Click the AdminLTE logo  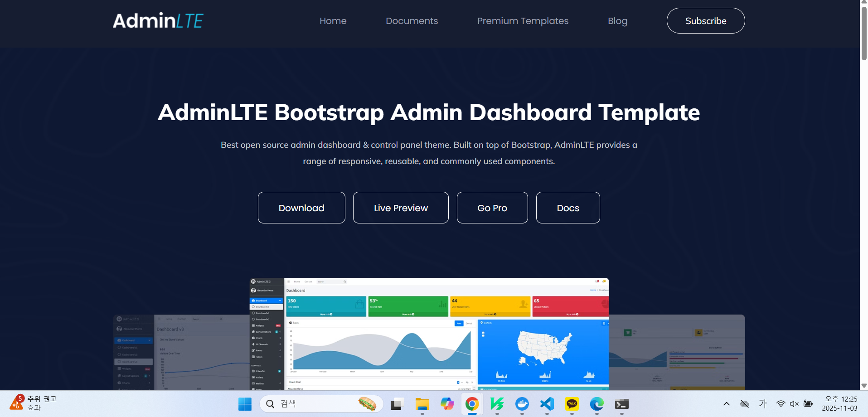[158, 21]
